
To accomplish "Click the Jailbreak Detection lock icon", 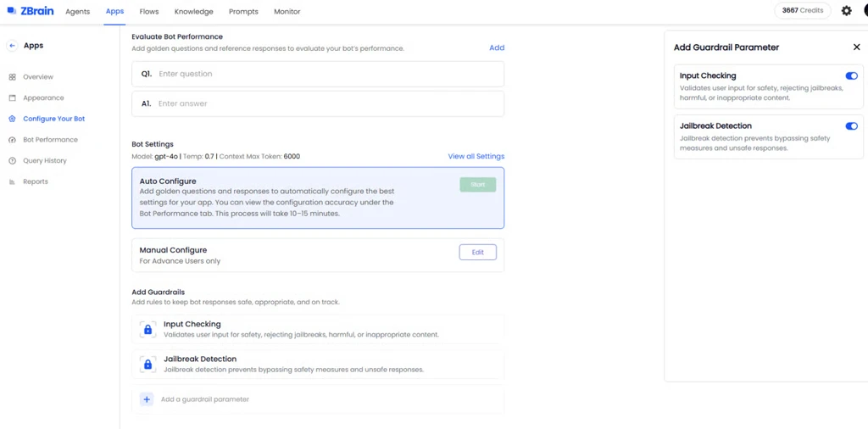I will (x=147, y=365).
